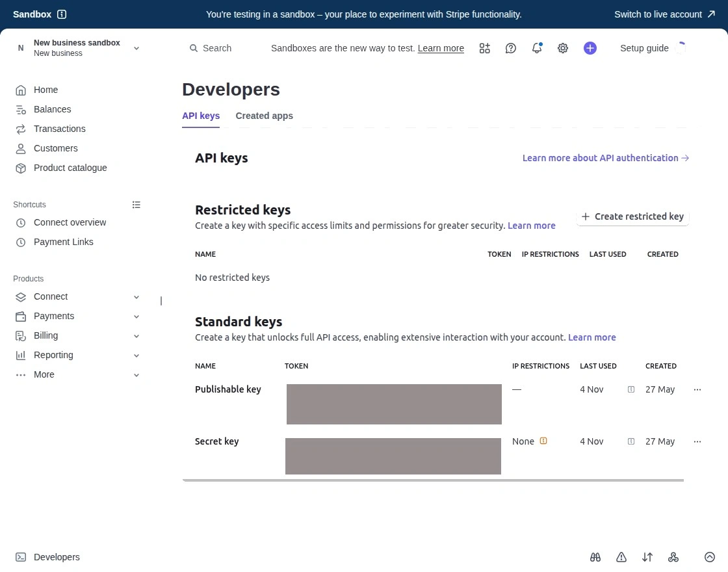Switch to the Created apps tab

(264, 116)
